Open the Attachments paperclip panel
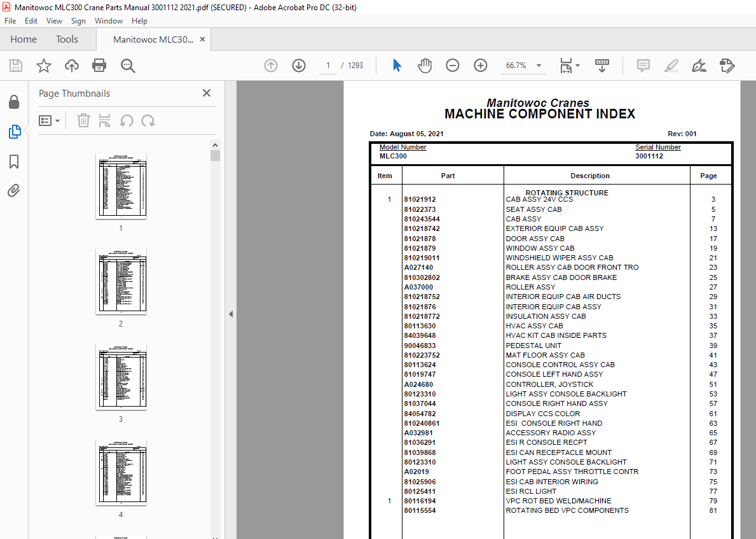 pyautogui.click(x=14, y=191)
